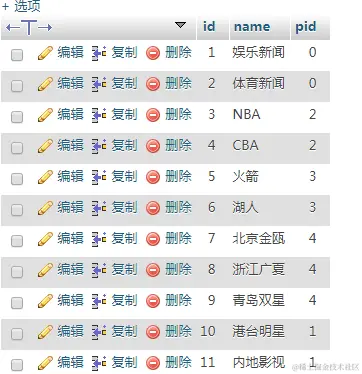Check the 港台明星 row checkbox
Viewport: 362px width, 374px height.
coord(17,334)
